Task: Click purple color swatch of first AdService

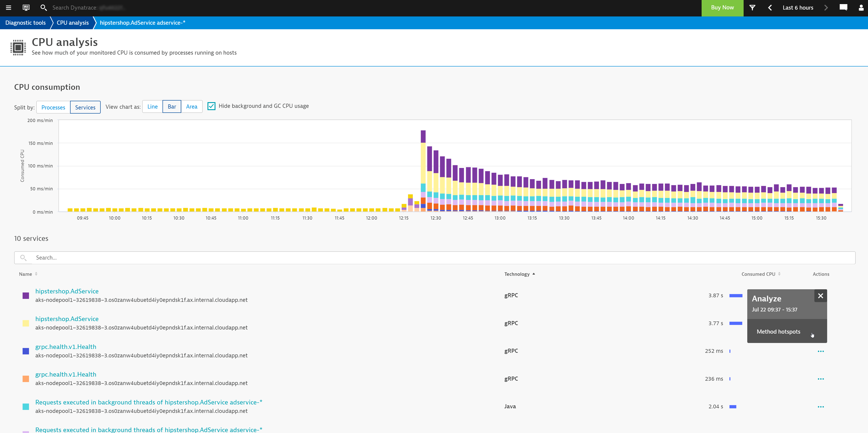Action: (26, 295)
